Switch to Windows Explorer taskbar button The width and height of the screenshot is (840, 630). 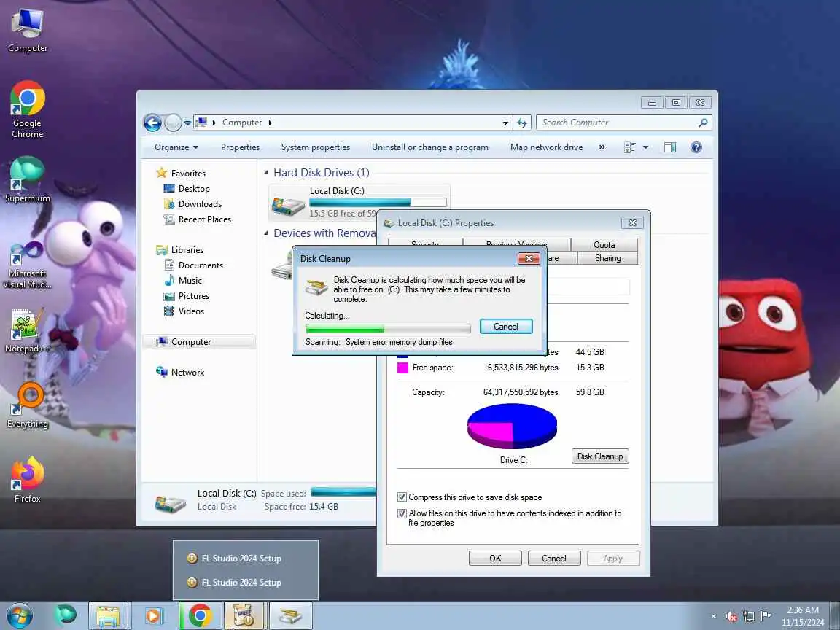pyautogui.click(x=108, y=616)
